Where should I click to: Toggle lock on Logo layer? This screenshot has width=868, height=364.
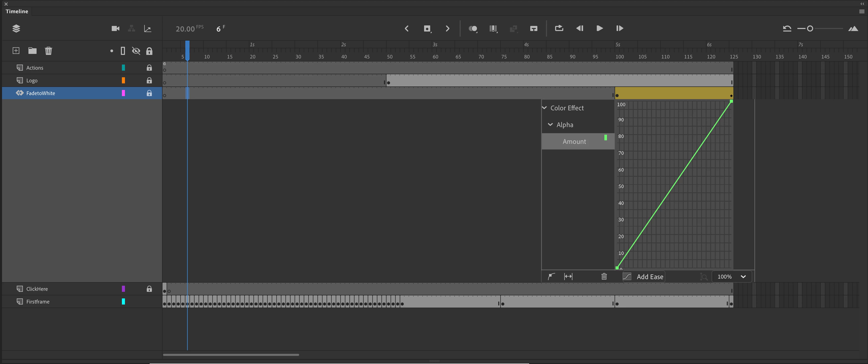click(149, 80)
